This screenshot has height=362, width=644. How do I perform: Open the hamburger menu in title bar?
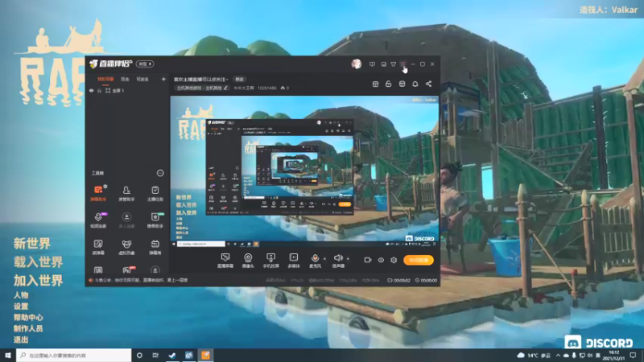tap(403, 64)
